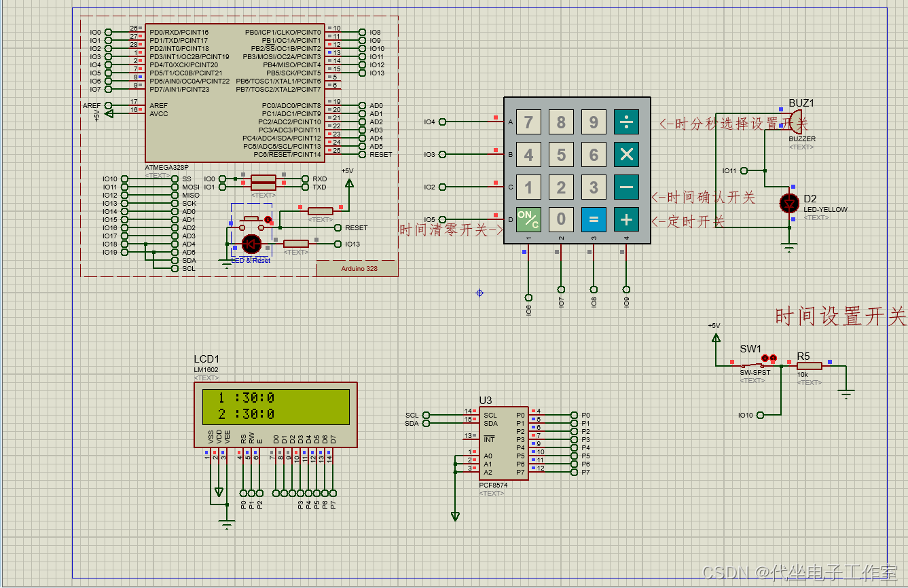The height and width of the screenshot is (588, 908).
Task: Click the <-定时开关 annotation
Action: point(688,221)
